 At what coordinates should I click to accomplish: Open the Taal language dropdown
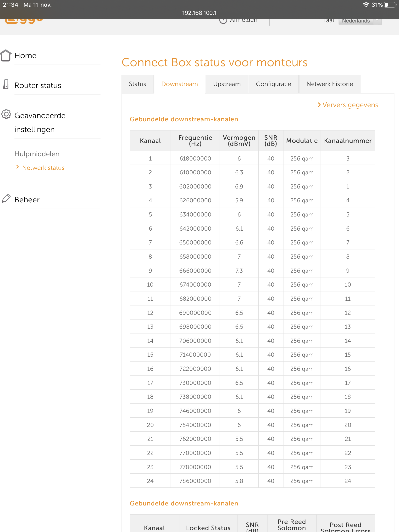coord(360,21)
